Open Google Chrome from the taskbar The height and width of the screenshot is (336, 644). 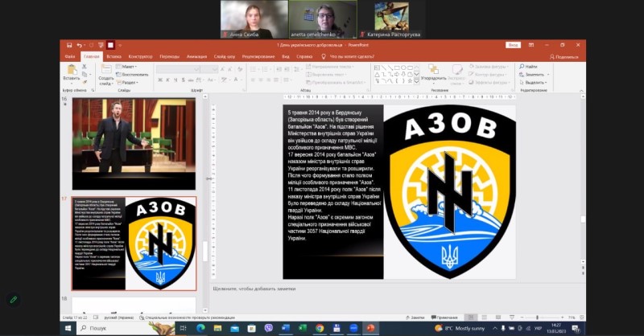coord(320,328)
